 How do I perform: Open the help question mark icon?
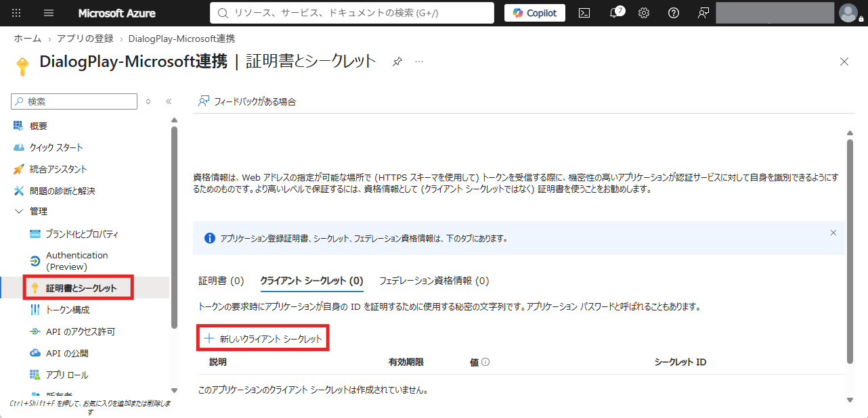tap(674, 13)
